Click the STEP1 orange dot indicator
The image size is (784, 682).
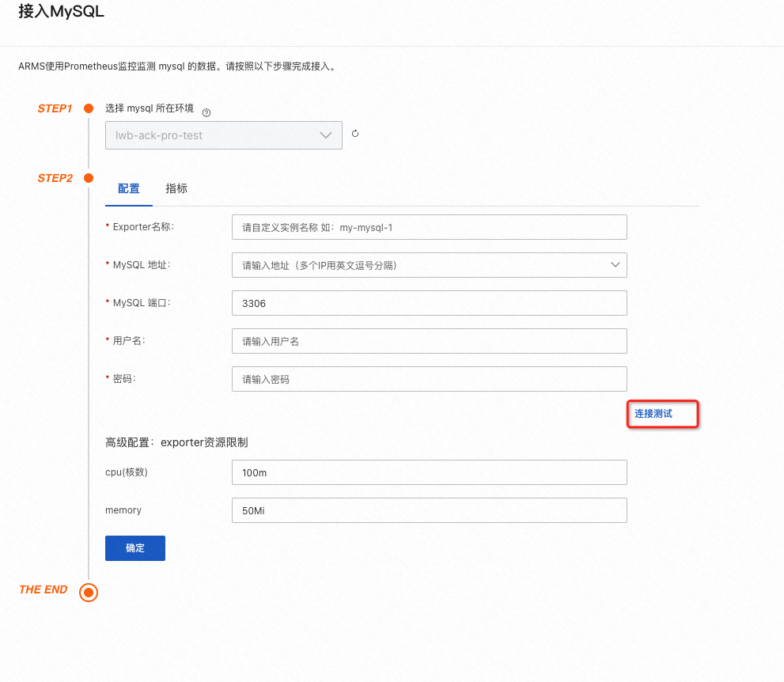[x=89, y=108]
